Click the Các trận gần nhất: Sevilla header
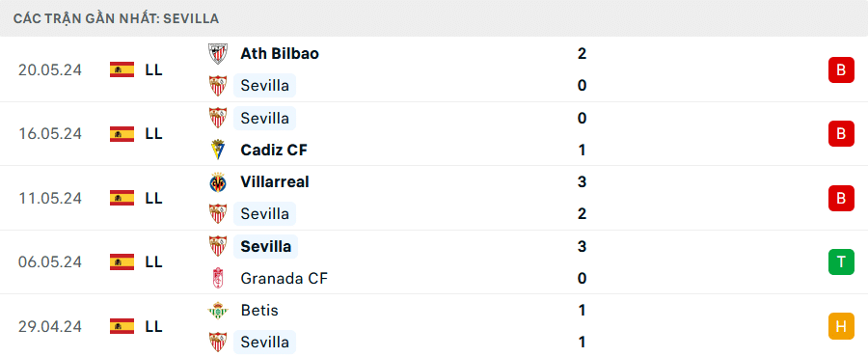The image size is (868, 357). tap(117, 19)
